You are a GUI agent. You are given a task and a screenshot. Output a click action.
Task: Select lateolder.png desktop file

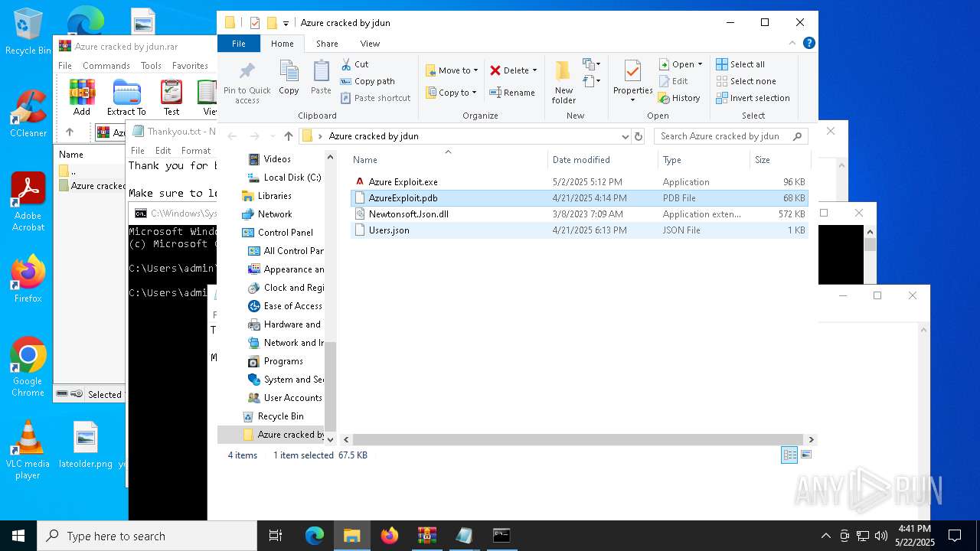[86, 445]
